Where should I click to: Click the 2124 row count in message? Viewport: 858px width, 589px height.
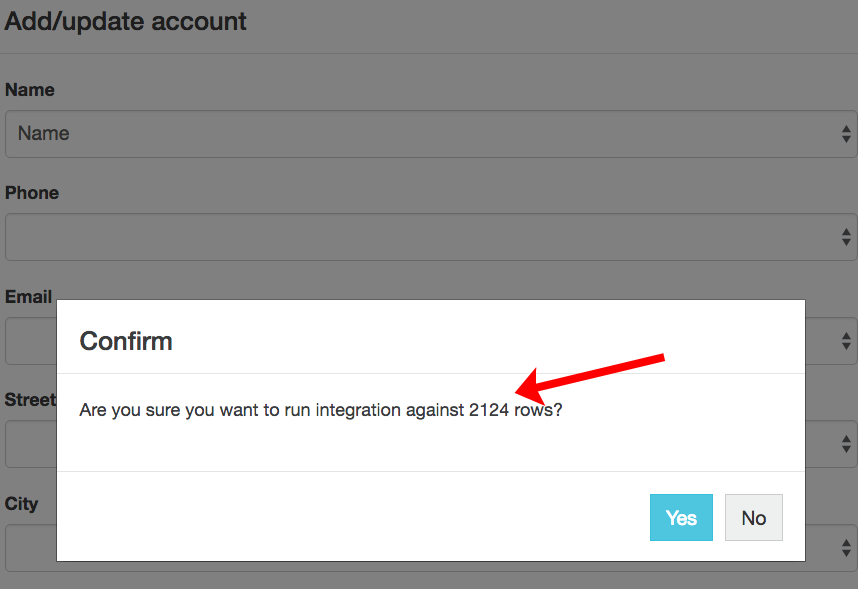coord(489,410)
